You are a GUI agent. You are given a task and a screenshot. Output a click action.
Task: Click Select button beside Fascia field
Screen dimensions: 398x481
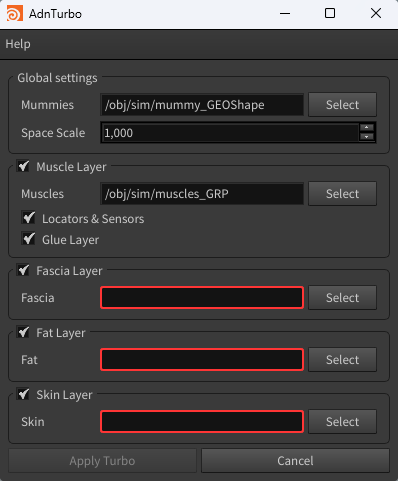(342, 298)
